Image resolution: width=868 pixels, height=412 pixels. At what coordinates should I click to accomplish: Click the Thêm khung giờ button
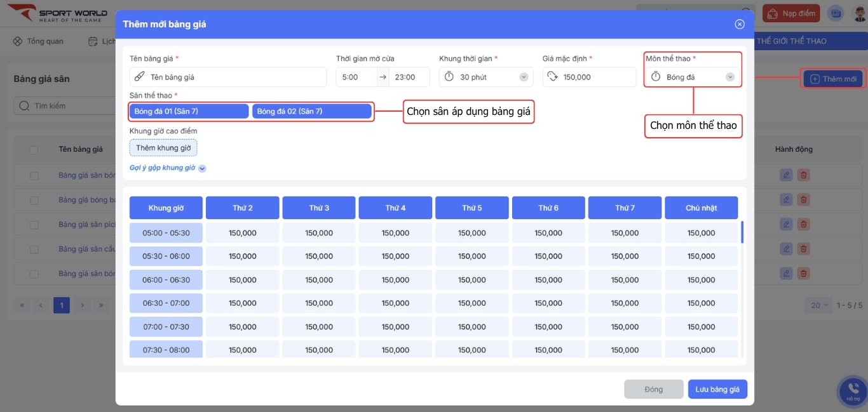[x=163, y=148]
